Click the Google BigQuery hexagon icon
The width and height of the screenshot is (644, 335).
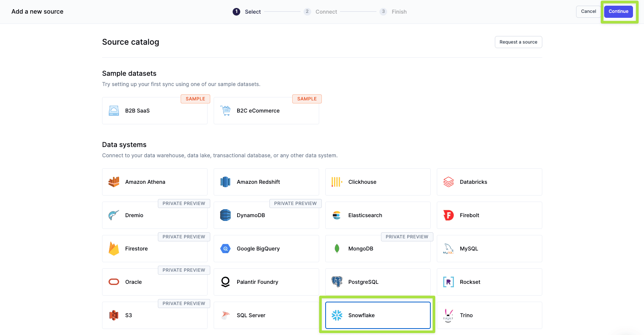(225, 249)
